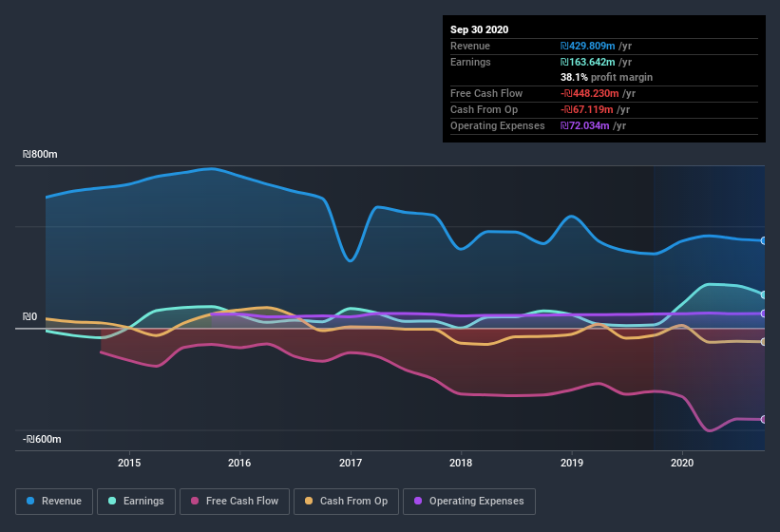Image resolution: width=780 pixels, height=532 pixels.
Task: Click the 2015 x-axis label
Action: (129, 464)
